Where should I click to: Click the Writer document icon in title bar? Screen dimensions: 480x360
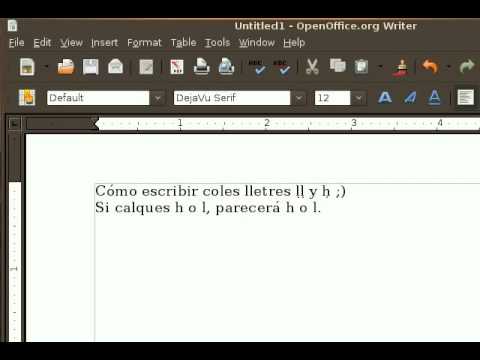click(13, 26)
